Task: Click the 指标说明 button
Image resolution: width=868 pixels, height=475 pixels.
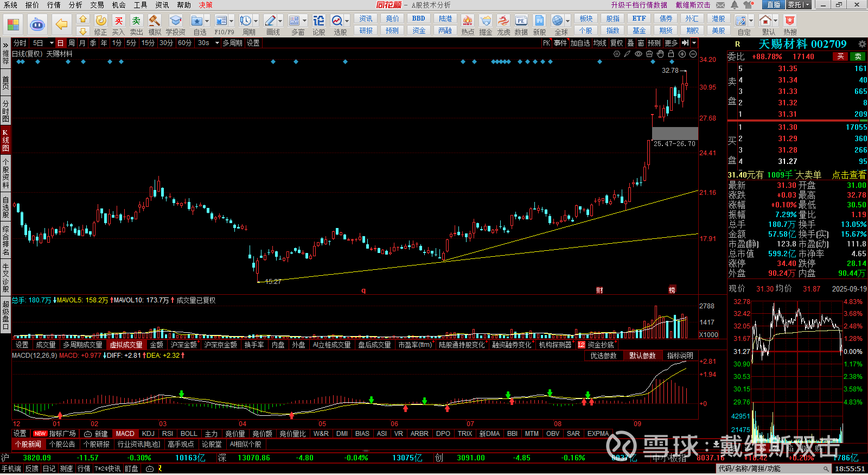Action: tap(680, 356)
